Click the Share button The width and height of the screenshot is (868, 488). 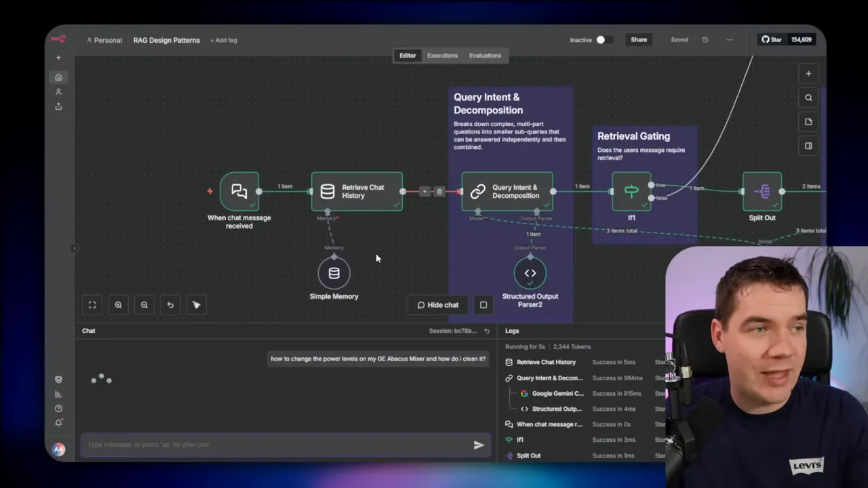[x=638, y=39]
